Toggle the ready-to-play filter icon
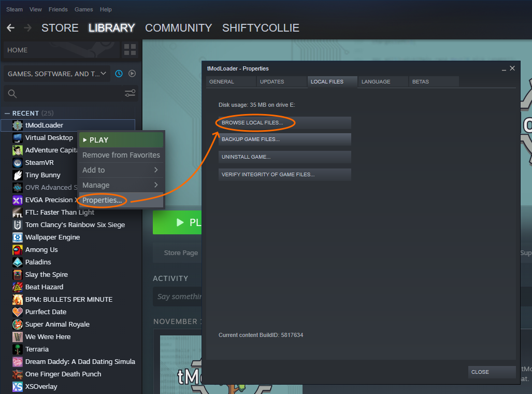 tap(132, 74)
